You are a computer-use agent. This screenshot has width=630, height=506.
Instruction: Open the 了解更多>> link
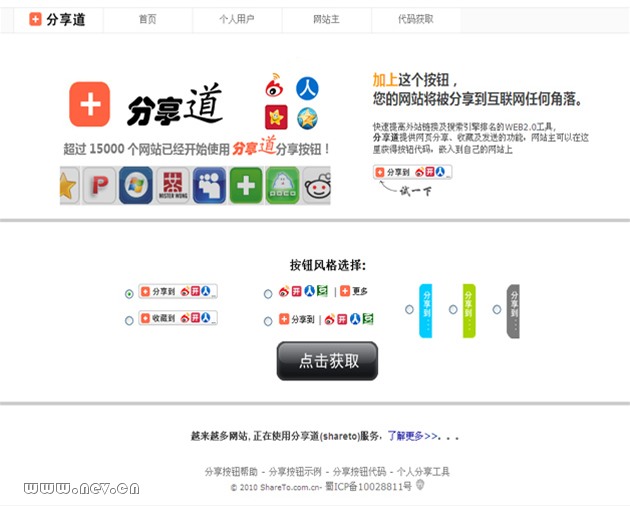(413, 436)
